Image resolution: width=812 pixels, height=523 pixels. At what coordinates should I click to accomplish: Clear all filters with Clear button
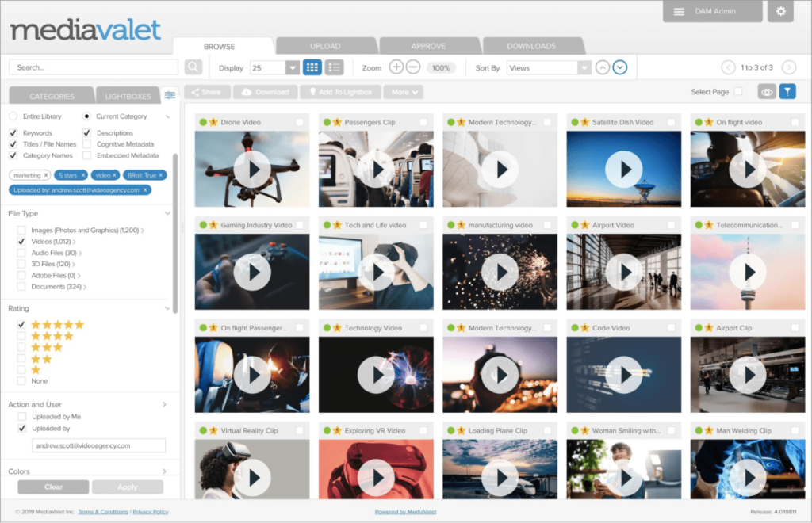tap(53, 487)
